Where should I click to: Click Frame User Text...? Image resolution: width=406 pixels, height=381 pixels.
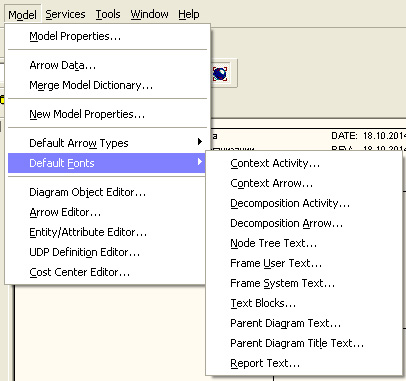coord(304,263)
